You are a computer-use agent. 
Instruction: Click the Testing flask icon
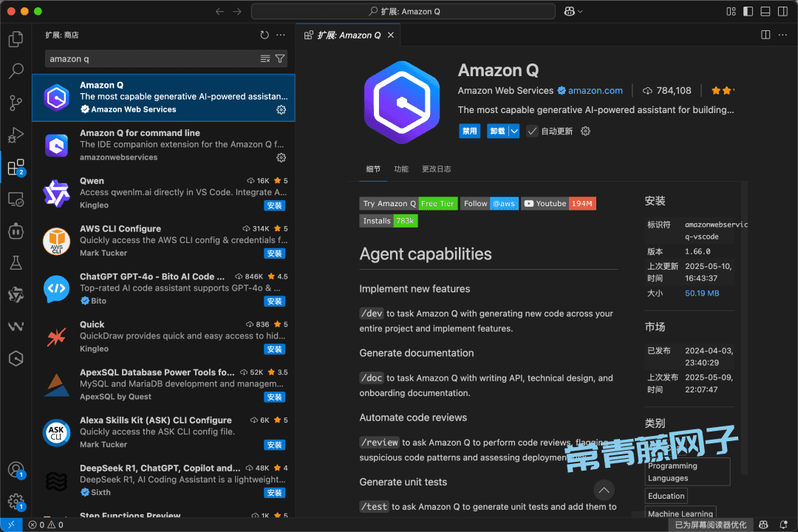coord(16,262)
